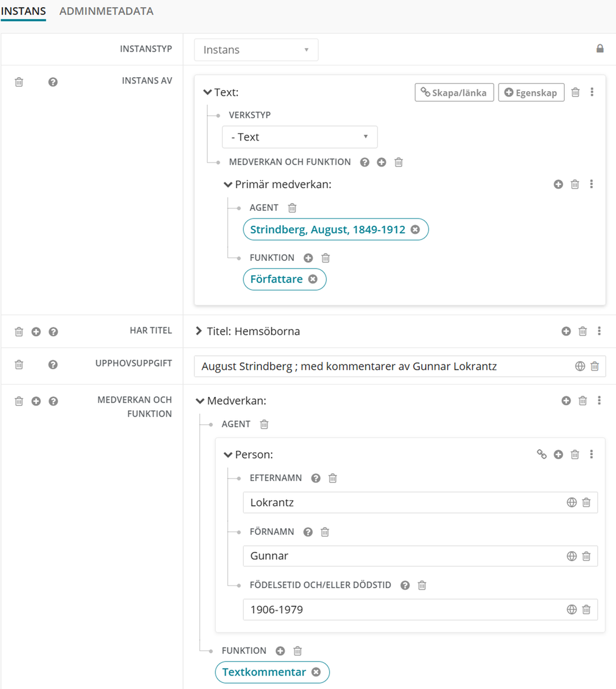Remove the Strindberg agent chip
The image size is (616, 689).
415,230
